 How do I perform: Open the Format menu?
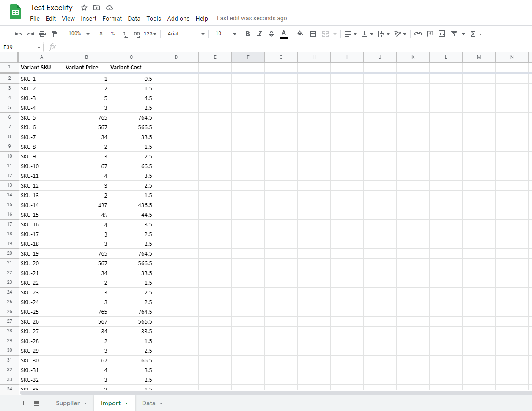click(x=112, y=19)
